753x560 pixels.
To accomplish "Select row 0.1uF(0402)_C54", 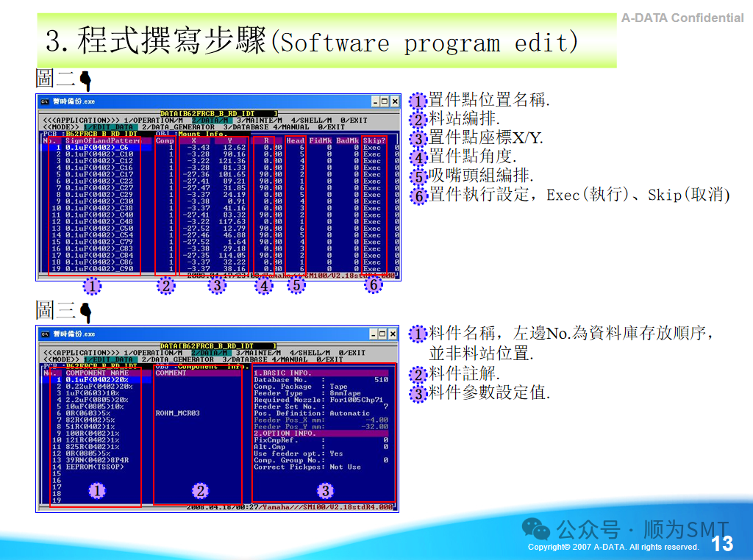I will tap(98, 235).
